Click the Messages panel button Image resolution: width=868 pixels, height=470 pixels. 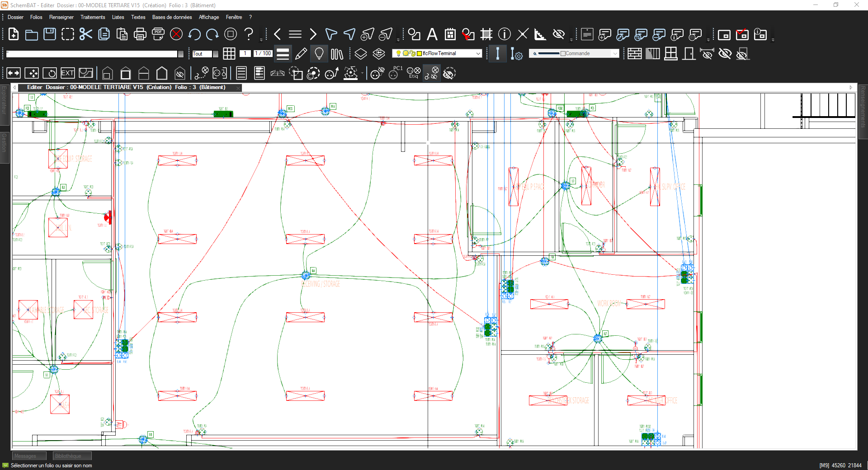coord(29,456)
